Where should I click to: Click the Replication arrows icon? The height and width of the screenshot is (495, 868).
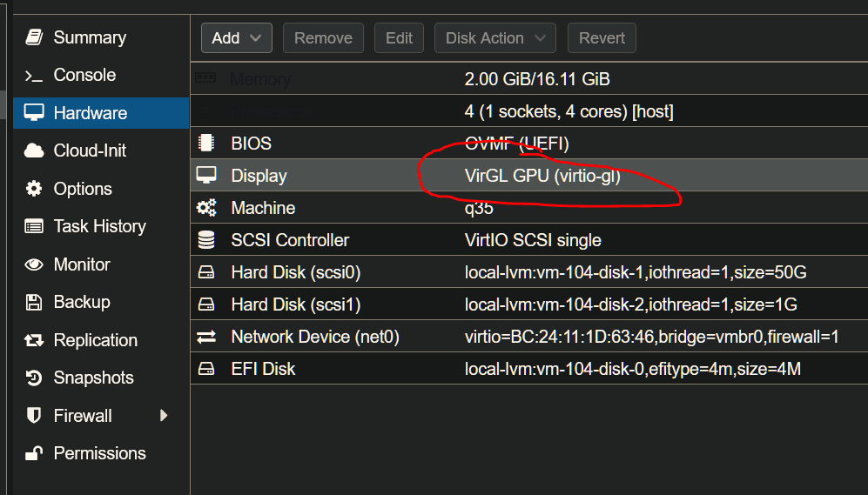(x=34, y=340)
